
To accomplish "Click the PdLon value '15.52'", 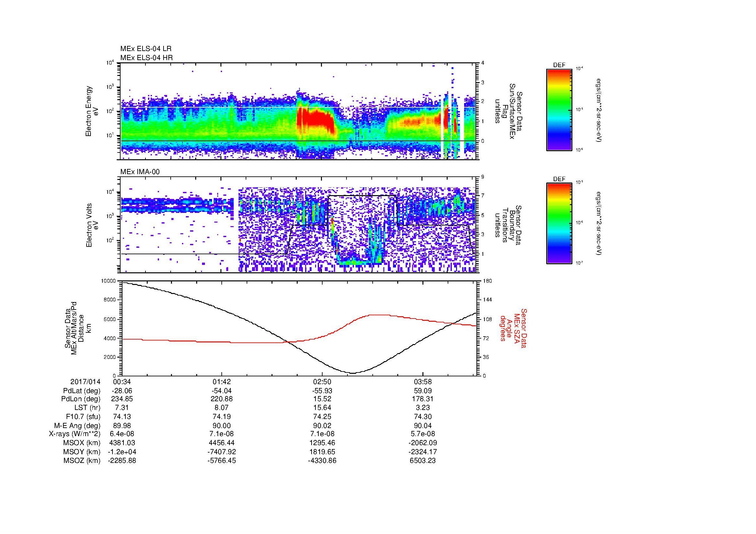I will click(322, 399).
